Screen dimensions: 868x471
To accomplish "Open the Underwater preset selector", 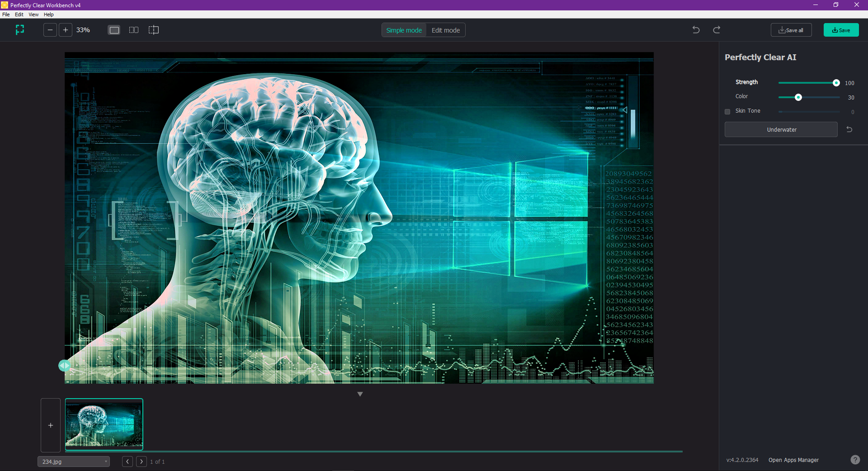I will (781, 129).
